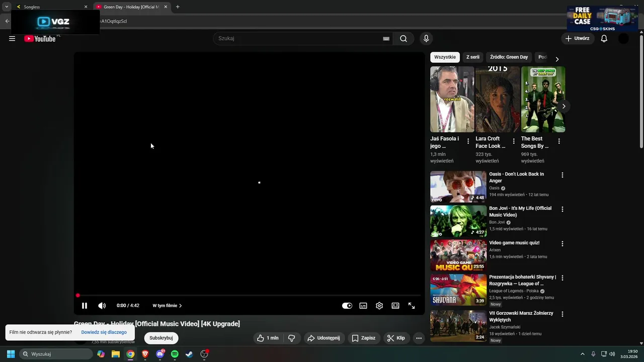Image resolution: width=644 pixels, height=362 pixels.
Task: Select the Z serii filter chip
Action: click(473, 57)
